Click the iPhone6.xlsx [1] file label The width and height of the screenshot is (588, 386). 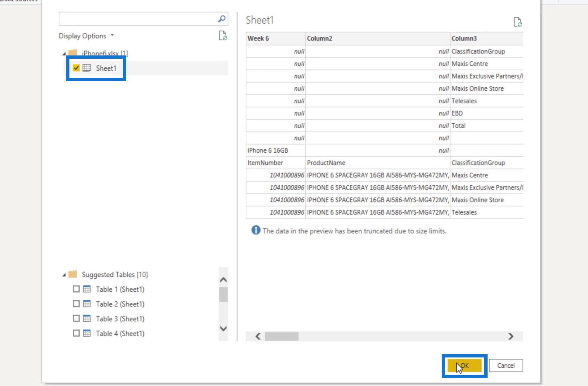105,53
